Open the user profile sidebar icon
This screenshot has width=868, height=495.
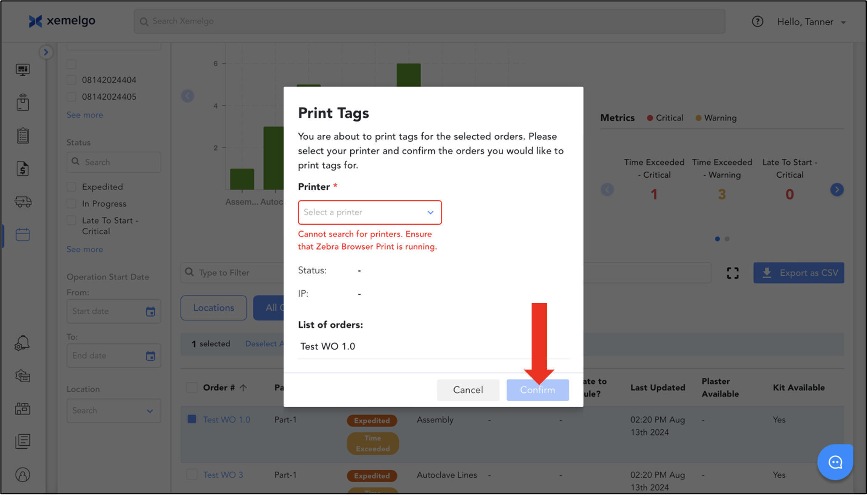pyautogui.click(x=23, y=475)
